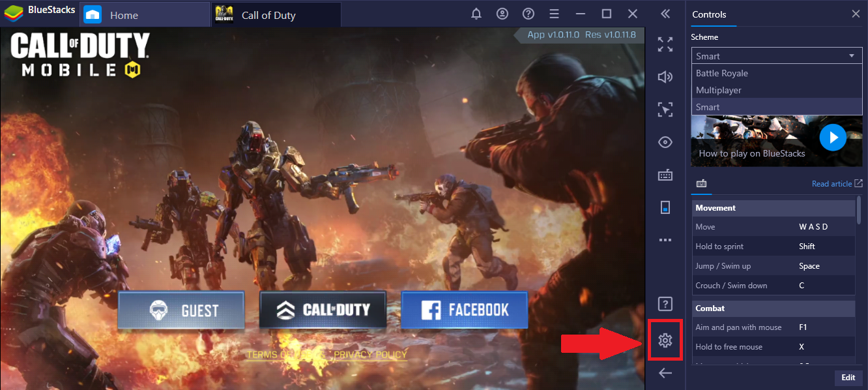
Task: Open BlueStacks settings gear icon
Action: [x=665, y=340]
